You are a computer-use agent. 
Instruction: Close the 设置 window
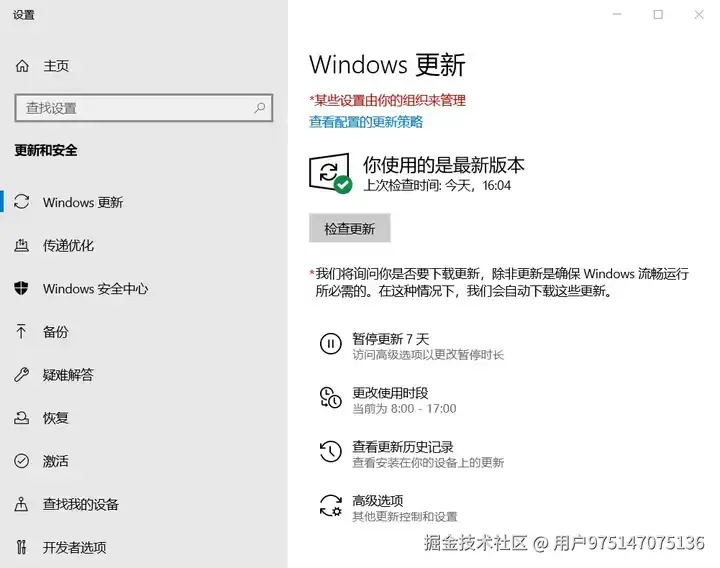click(x=699, y=14)
